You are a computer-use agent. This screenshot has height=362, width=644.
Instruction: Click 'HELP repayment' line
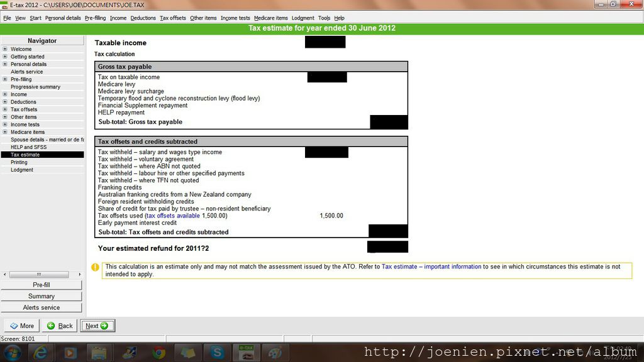coord(121,112)
